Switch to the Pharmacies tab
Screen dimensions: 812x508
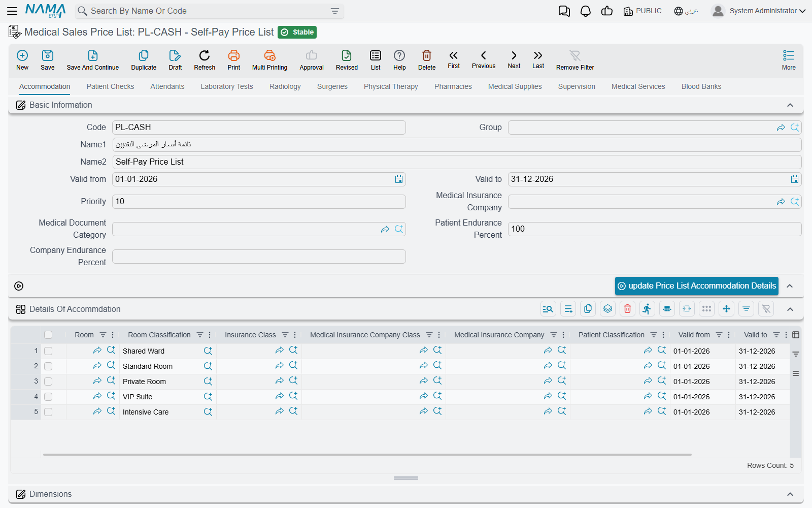[x=453, y=86]
